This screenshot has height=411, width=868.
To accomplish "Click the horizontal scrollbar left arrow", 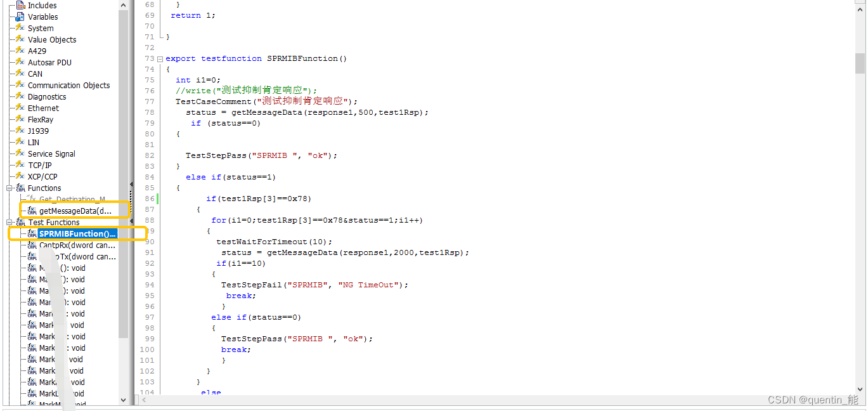I will [143, 400].
